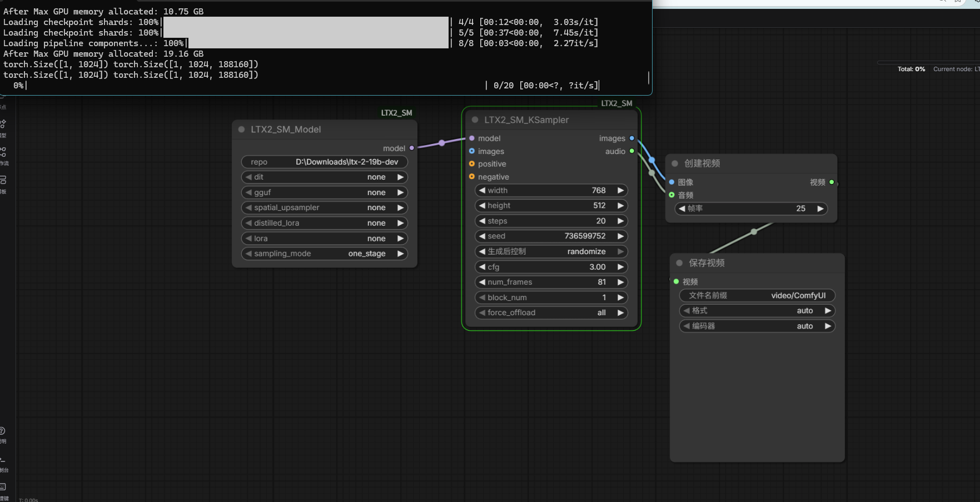This screenshot has height=502, width=980.
Task: Click the right arrow on the steps widget
Action: [x=620, y=221]
